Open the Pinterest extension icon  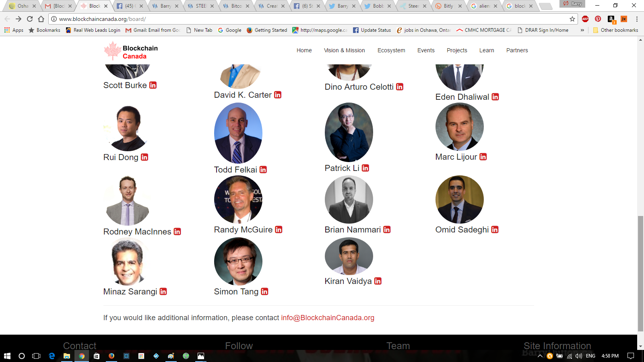click(598, 19)
